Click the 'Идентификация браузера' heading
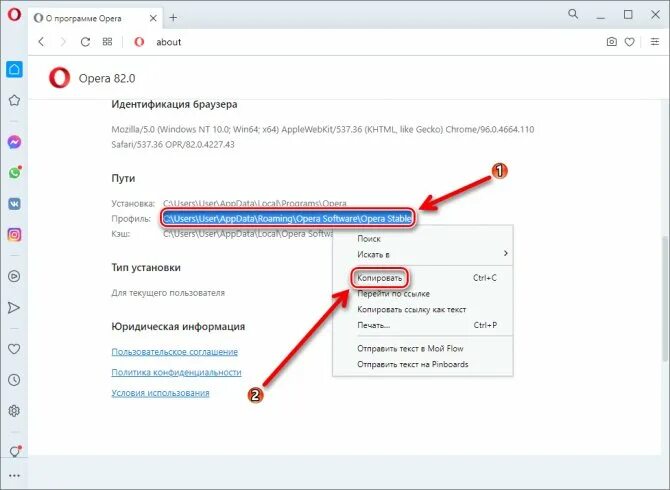The width and height of the screenshot is (670, 490). 174,104
